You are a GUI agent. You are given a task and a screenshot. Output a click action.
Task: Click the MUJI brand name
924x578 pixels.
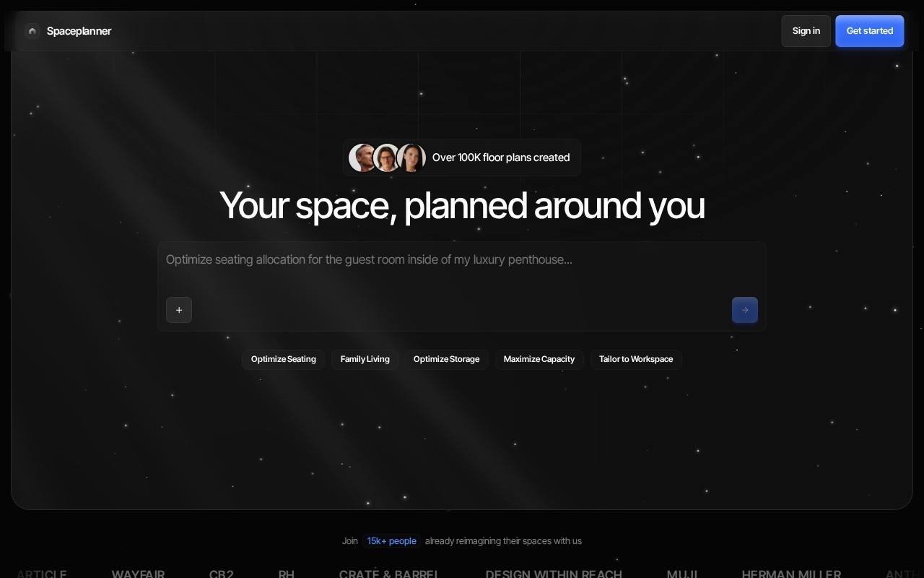[x=682, y=574]
